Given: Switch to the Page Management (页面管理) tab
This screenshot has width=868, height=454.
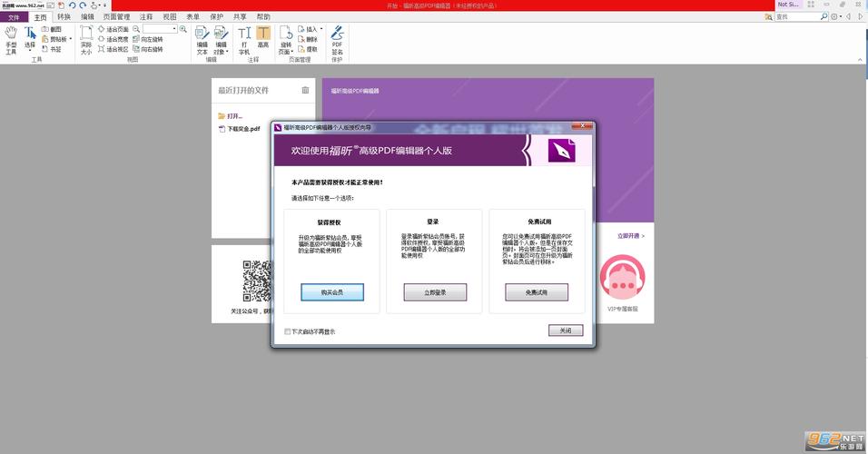Looking at the screenshot, I should pos(116,17).
